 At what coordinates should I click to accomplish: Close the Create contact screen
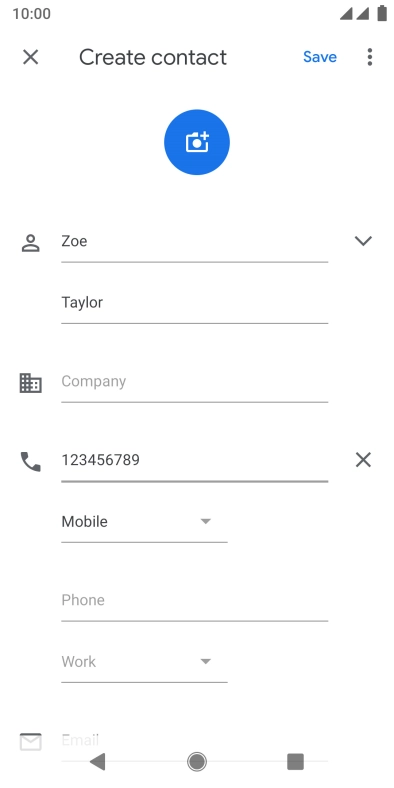(x=31, y=57)
